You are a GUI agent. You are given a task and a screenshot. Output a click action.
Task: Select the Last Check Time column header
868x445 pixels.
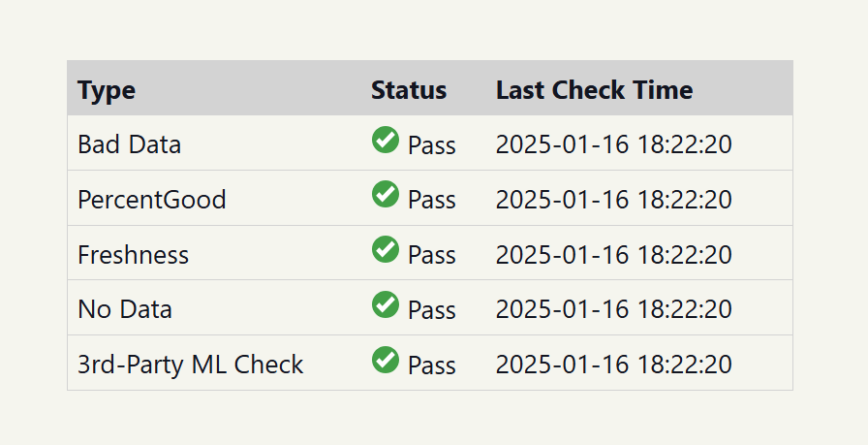point(594,90)
